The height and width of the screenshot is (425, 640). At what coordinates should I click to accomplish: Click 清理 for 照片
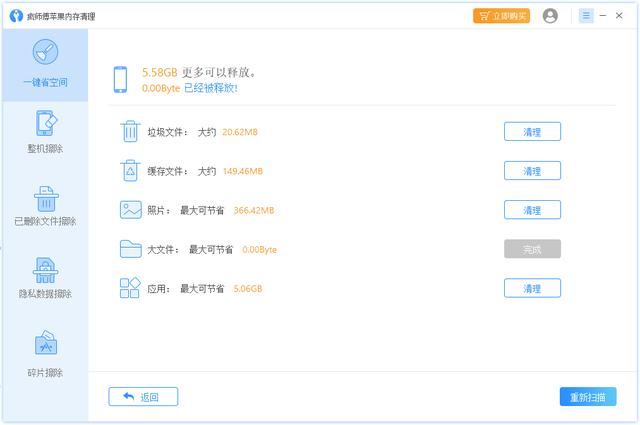pyautogui.click(x=532, y=210)
